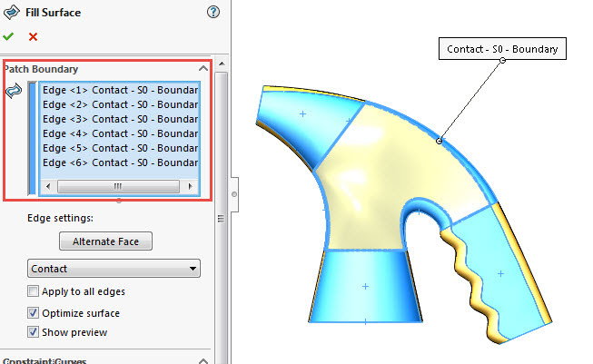This screenshot has height=364, width=593.
Task: Cancel with the red X
Action: (x=33, y=36)
